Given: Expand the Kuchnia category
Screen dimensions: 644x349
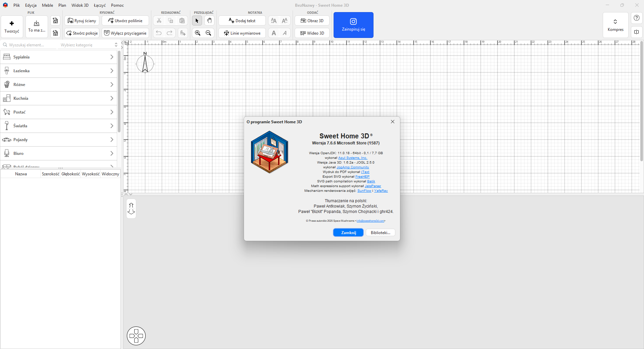Looking at the screenshot, I should tap(59, 98).
